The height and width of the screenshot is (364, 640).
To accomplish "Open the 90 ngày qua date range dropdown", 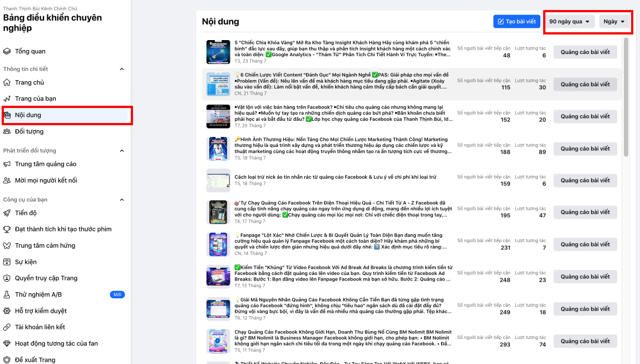I will pyautogui.click(x=569, y=22).
